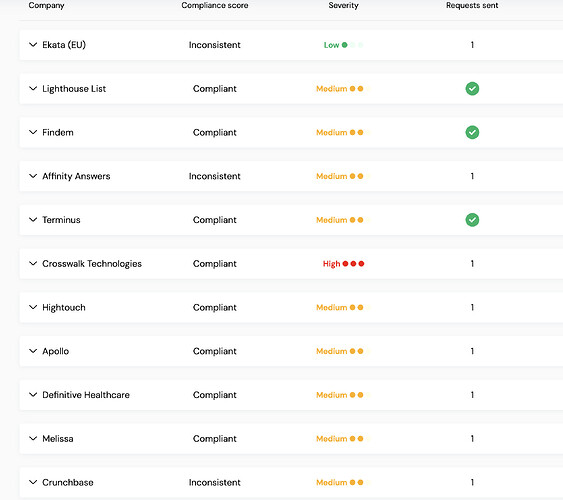Click Findem green checkmark icon

point(472,132)
